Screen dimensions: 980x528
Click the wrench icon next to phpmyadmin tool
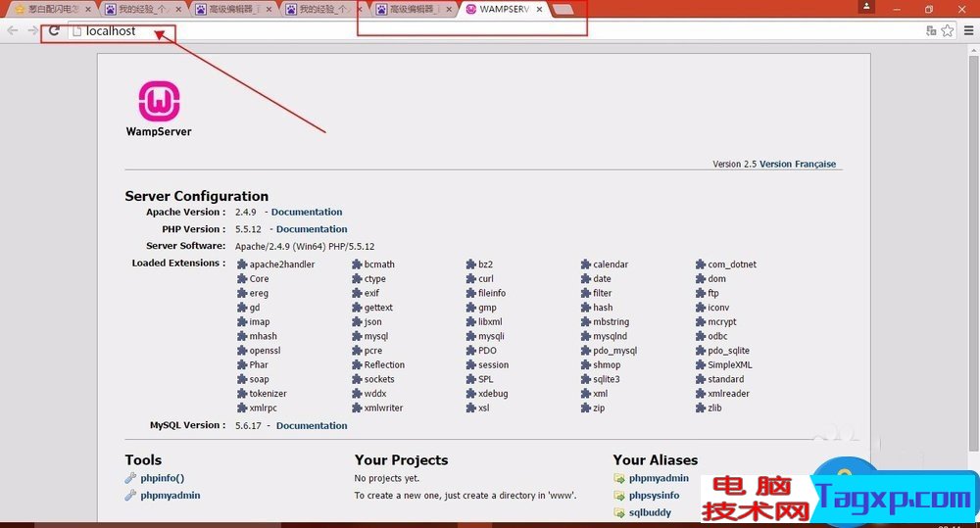point(130,495)
